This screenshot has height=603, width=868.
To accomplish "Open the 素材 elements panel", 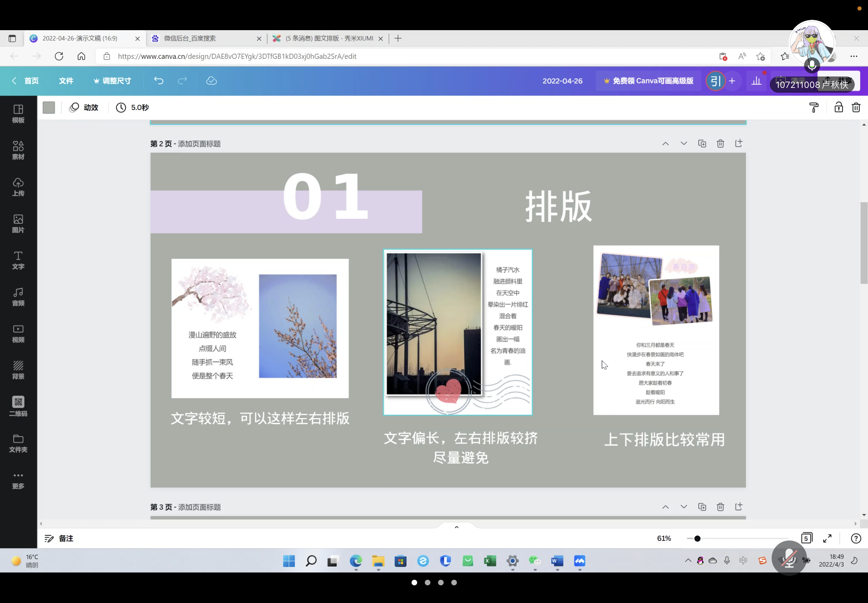I will 18,150.
